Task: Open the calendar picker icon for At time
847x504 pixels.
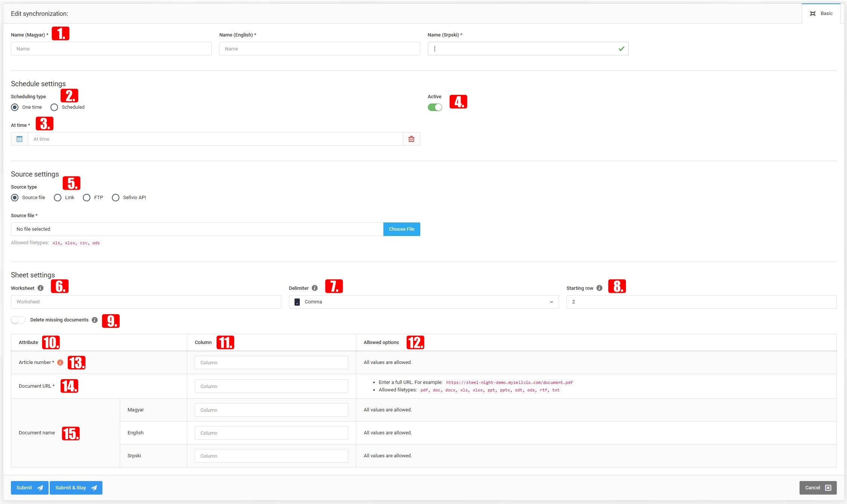Action: 20,139
